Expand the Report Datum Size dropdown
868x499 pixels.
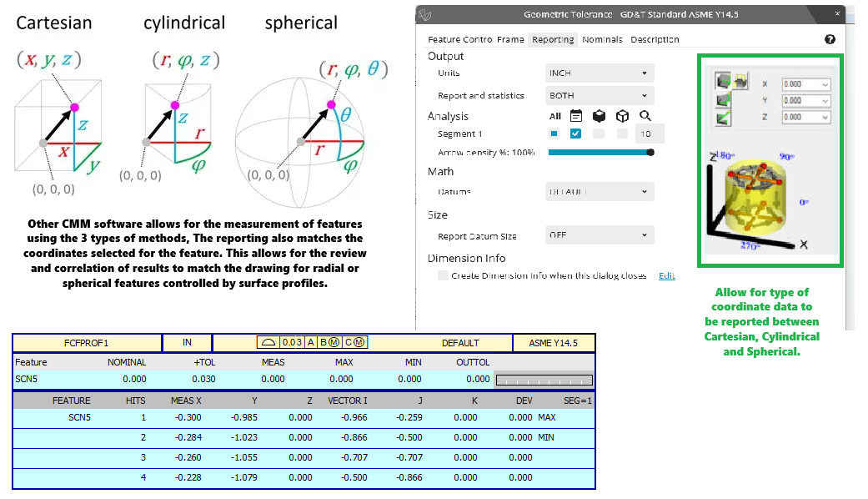(x=599, y=235)
